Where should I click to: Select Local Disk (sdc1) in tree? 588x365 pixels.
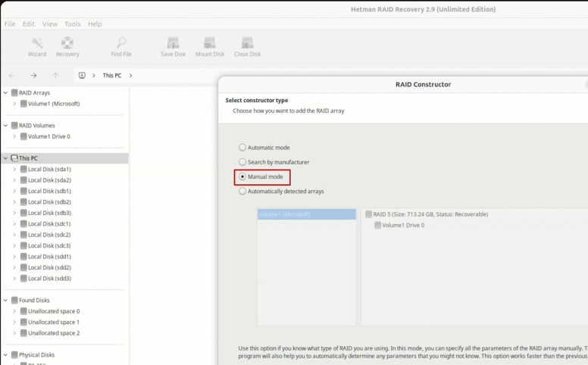(x=49, y=223)
